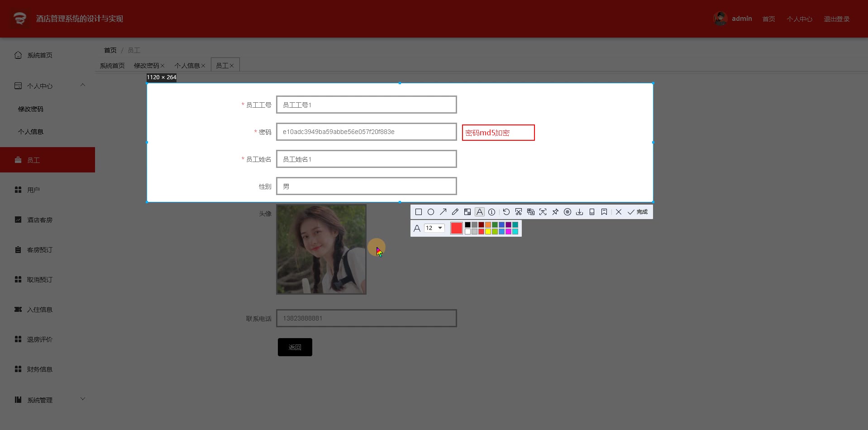Image resolution: width=868 pixels, height=430 pixels.
Task: Click 首页 link in top header
Action: click(768, 19)
